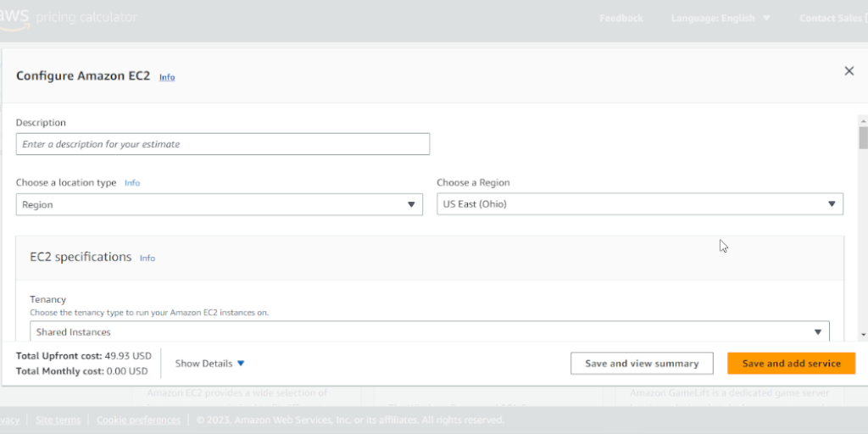Click the Description input field

[223, 144]
